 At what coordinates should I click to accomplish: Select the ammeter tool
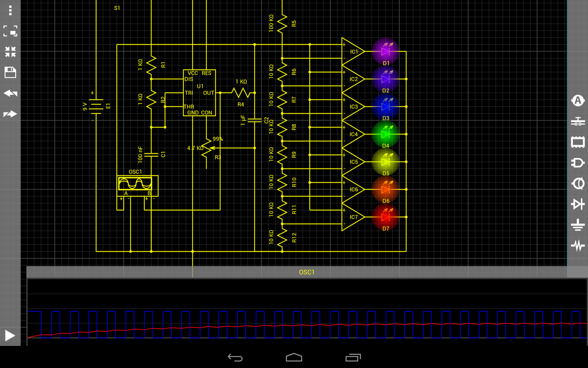[x=578, y=101]
